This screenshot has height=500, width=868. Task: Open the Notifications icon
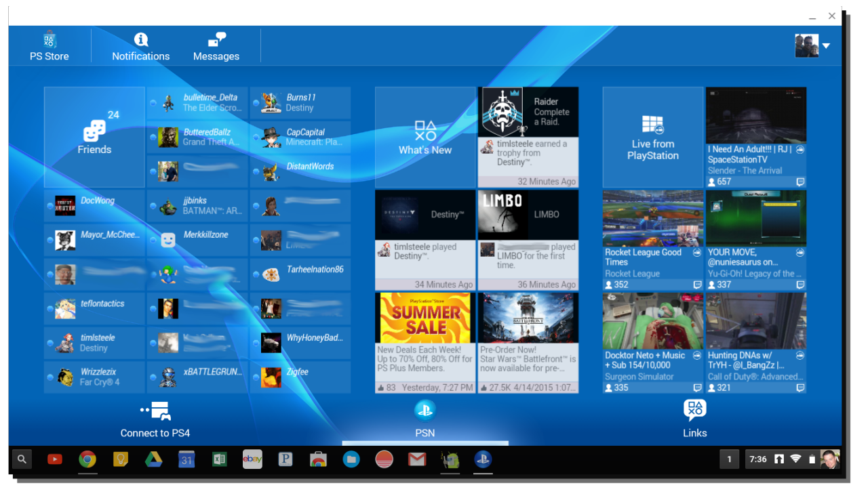(140, 46)
